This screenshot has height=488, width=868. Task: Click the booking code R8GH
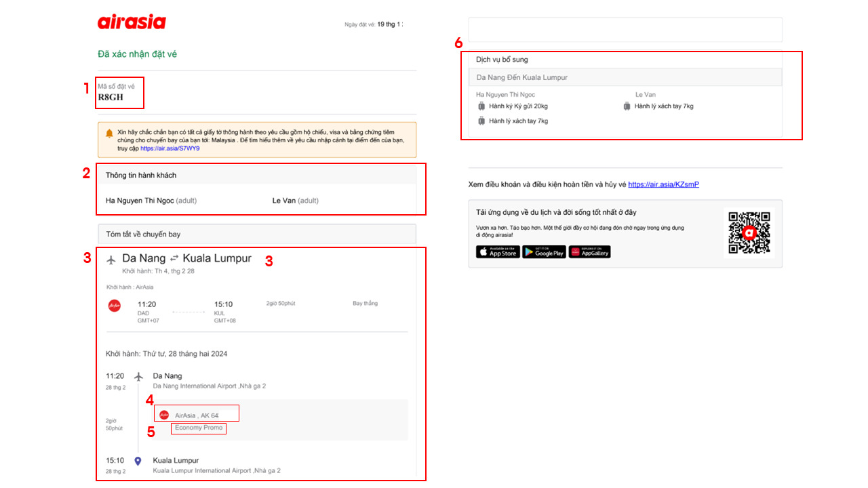[111, 97]
